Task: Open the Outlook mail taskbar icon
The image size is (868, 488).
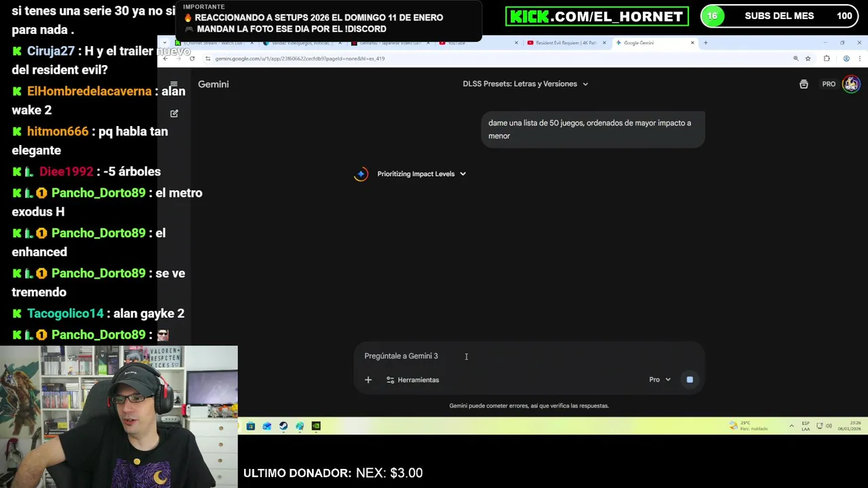Action: pyautogui.click(x=267, y=426)
